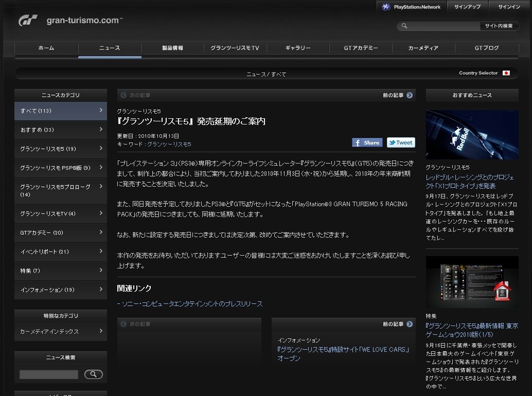The height and width of the screenshot is (396, 532).
Task: Click the Japan flag Country Selector icon
Action: (506, 73)
